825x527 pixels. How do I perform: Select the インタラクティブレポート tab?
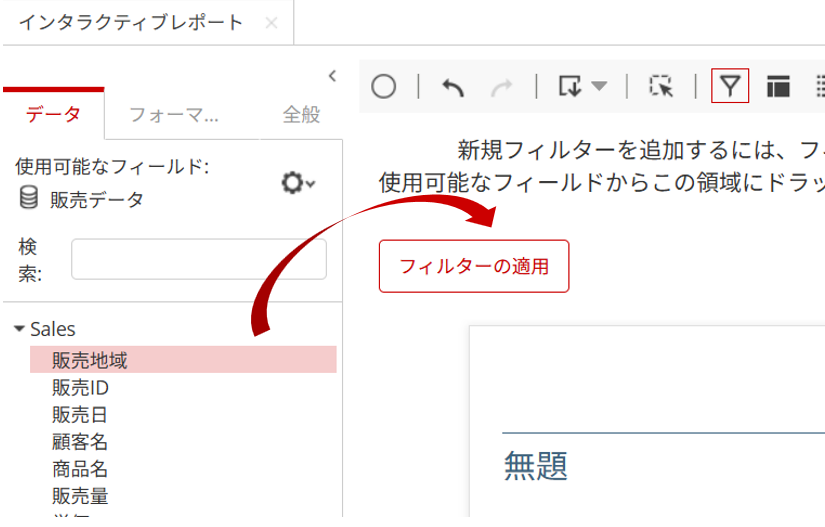[131, 23]
